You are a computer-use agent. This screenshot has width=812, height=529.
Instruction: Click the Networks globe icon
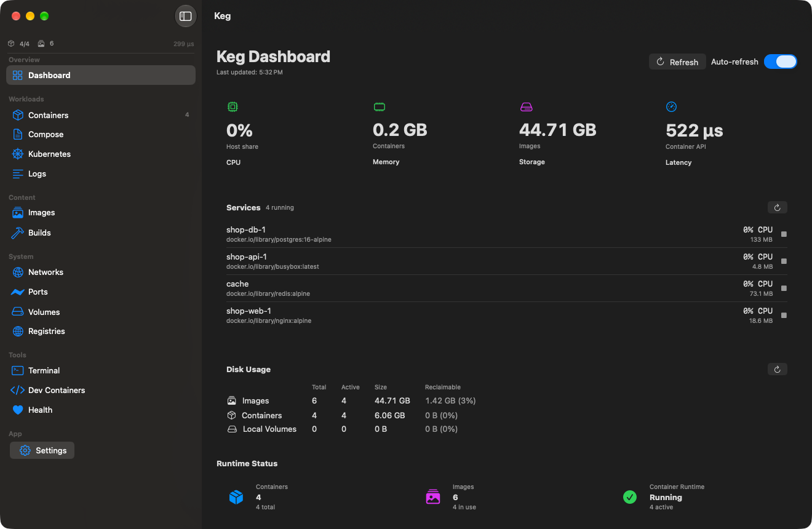(18, 272)
